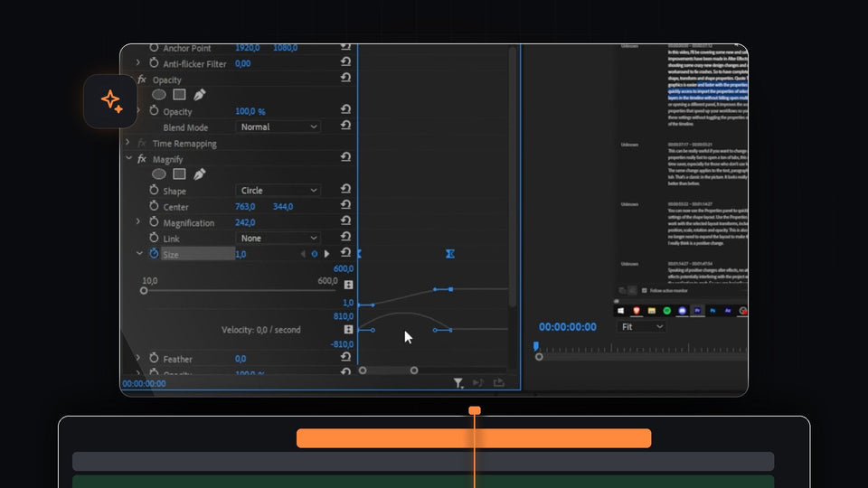Toggle animation stopwatch for Anti-flicker Filter

154,63
